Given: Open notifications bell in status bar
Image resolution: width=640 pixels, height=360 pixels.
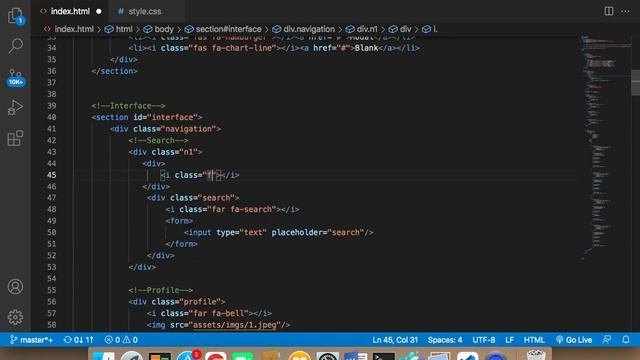Looking at the screenshot, I should 626,340.
